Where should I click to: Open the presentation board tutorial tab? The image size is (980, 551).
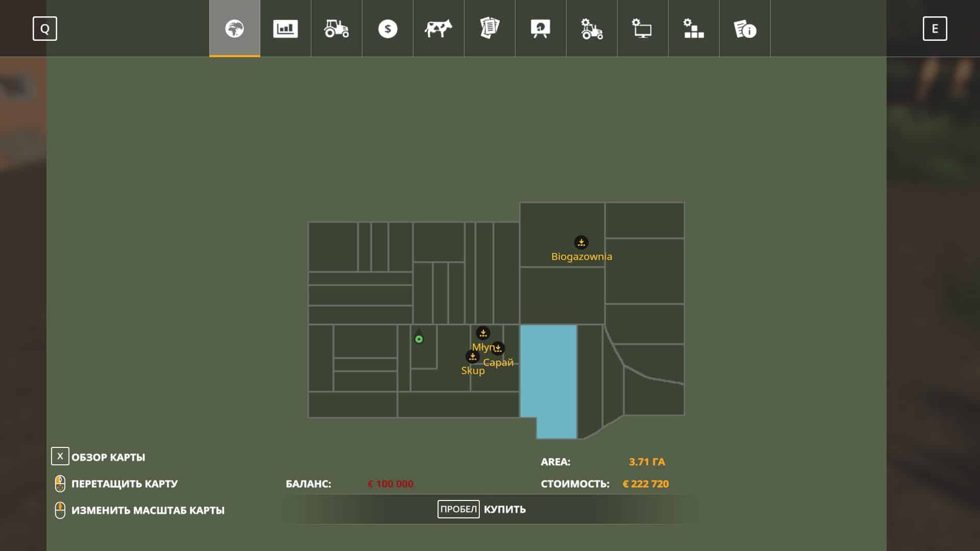coord(541,29)
